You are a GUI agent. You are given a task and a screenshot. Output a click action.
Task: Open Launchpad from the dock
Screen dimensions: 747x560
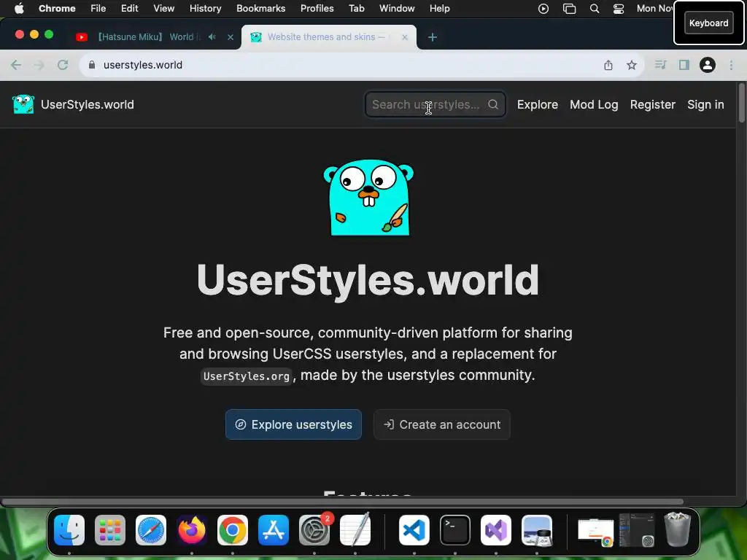point(110,530)
